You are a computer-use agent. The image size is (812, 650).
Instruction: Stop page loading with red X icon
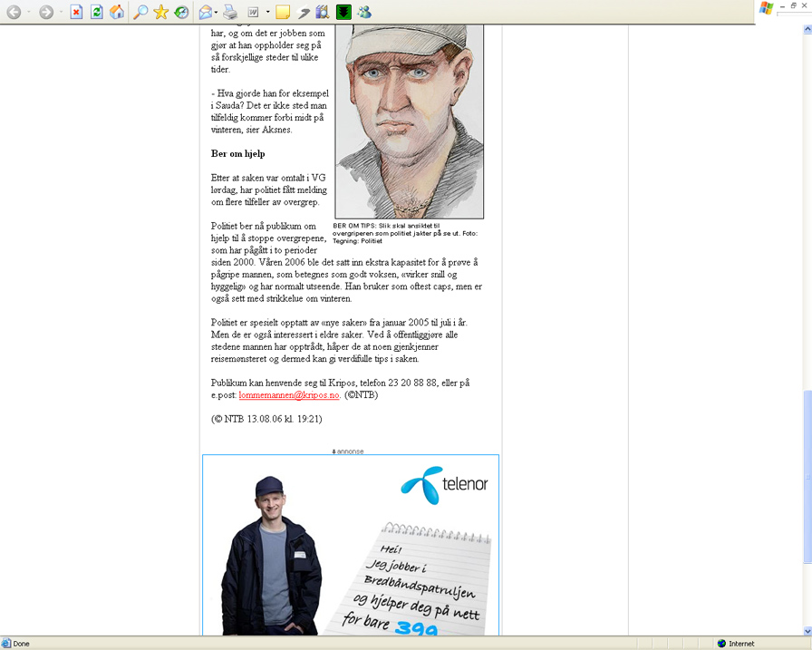tap(76, 12)
